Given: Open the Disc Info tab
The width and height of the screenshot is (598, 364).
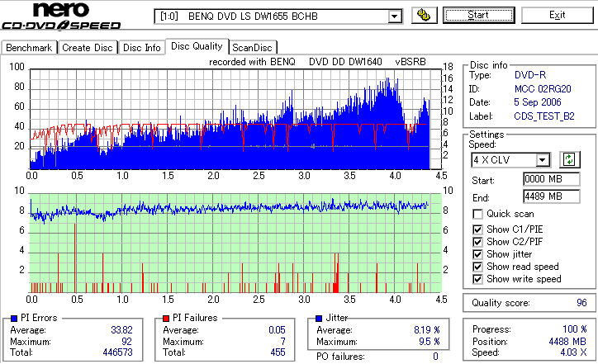Looking at the screenshot, I should point(141,48).
